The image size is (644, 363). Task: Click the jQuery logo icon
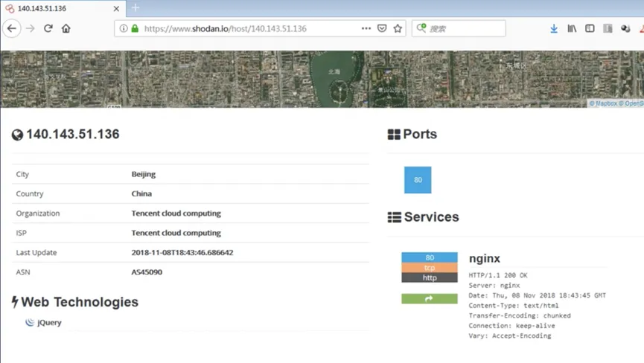tap(30, 322)
